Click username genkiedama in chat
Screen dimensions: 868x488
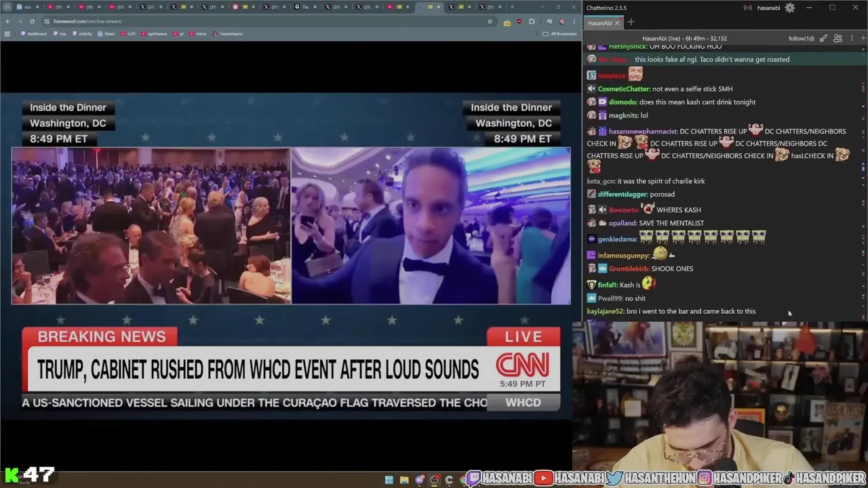coord(617,239)
